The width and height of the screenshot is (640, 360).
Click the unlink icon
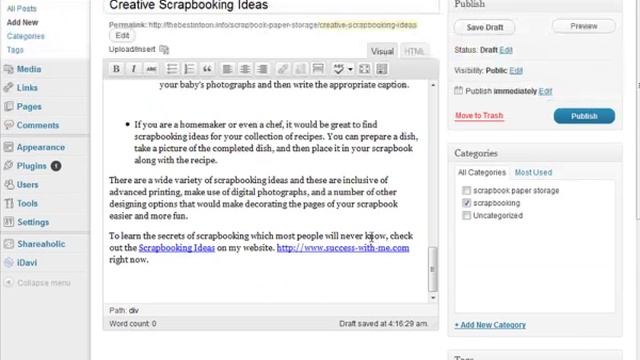[300, 69]
